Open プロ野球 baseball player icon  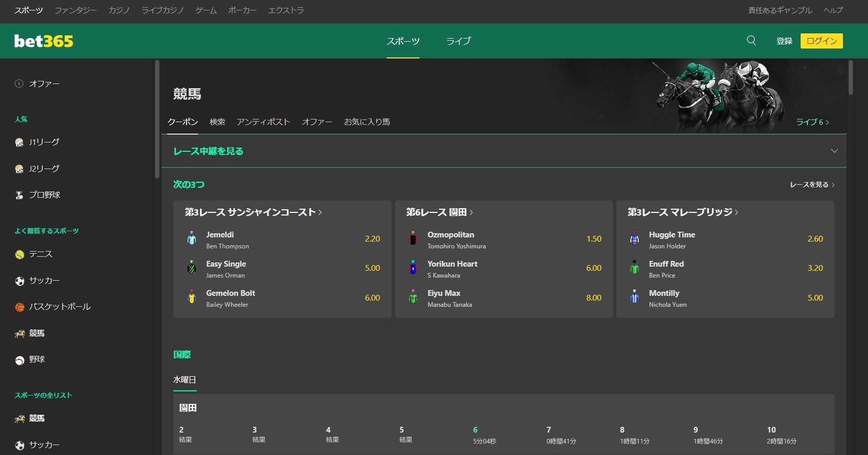pyautogui.click(x=19, y=195)
